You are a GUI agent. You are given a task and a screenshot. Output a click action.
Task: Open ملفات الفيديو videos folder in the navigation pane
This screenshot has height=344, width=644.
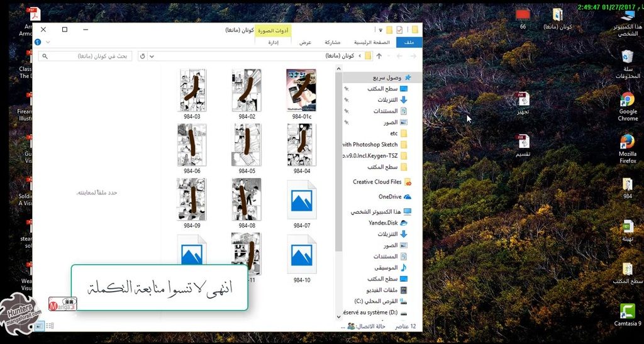387,290
